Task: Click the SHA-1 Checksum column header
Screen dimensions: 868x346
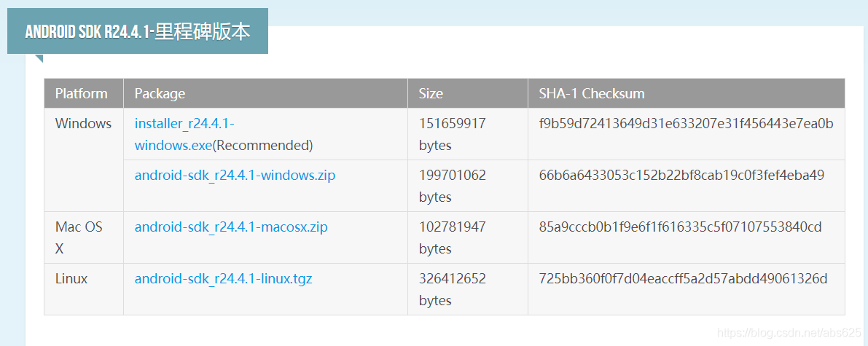Action: pos(591,94)
